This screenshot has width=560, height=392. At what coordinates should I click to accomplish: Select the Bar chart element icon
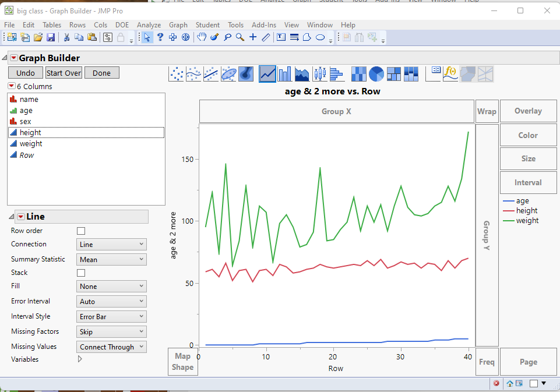point(284,74)
